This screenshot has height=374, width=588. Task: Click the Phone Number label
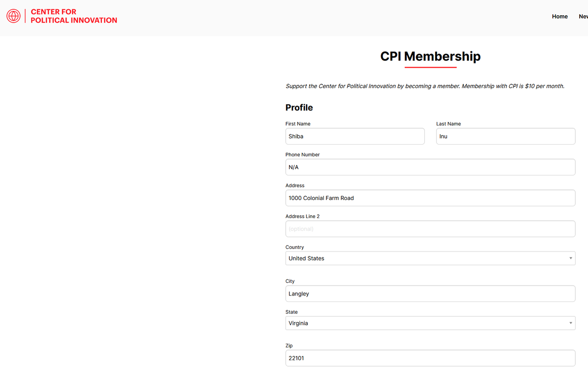[302, 154]
